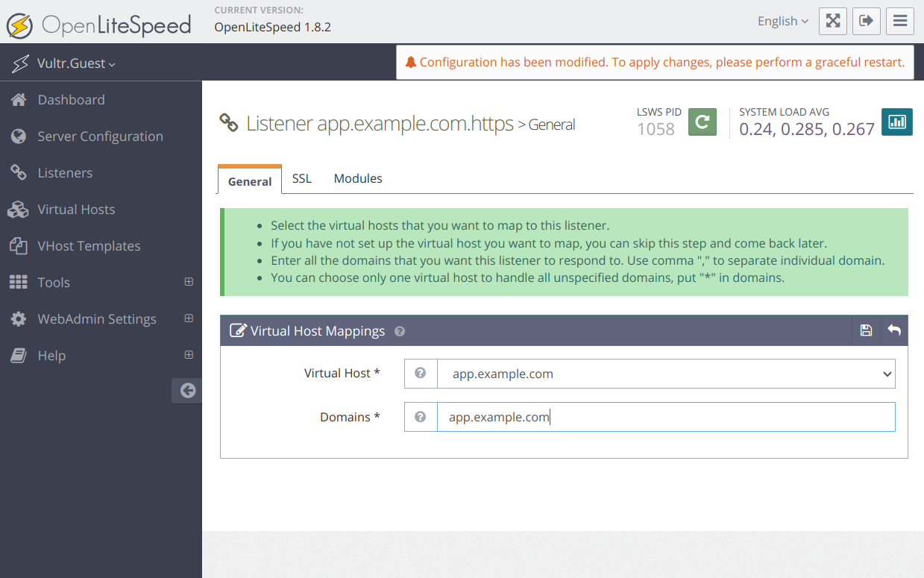Click the Listeners chain icon in sidebar
The width and height of the screenshot is (924, 578).
point(19,173)
